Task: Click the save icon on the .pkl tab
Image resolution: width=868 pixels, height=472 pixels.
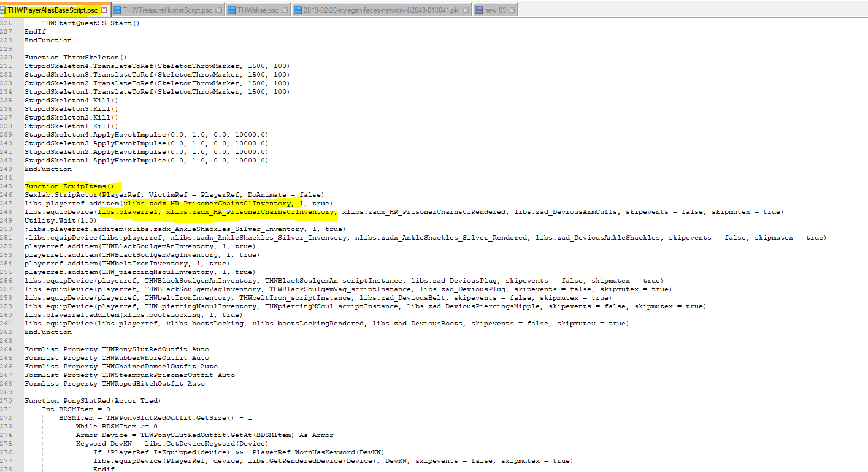Action: (x=298, y=10)
